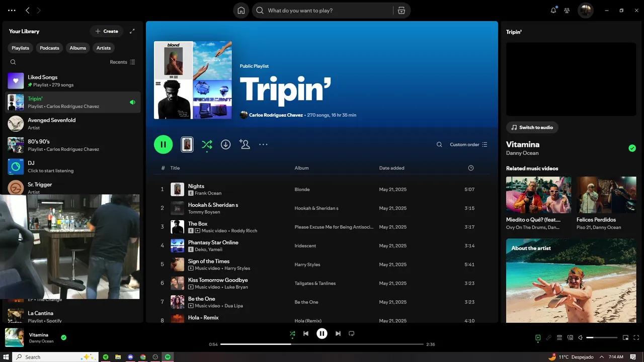Open Roddy Ricch artist link
644x362 pixels.
(244, 231)
